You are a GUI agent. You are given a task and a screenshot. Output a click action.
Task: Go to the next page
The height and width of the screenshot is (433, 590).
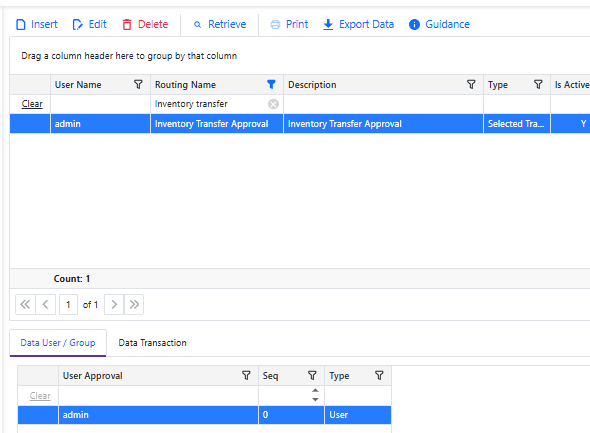point(114,304)
